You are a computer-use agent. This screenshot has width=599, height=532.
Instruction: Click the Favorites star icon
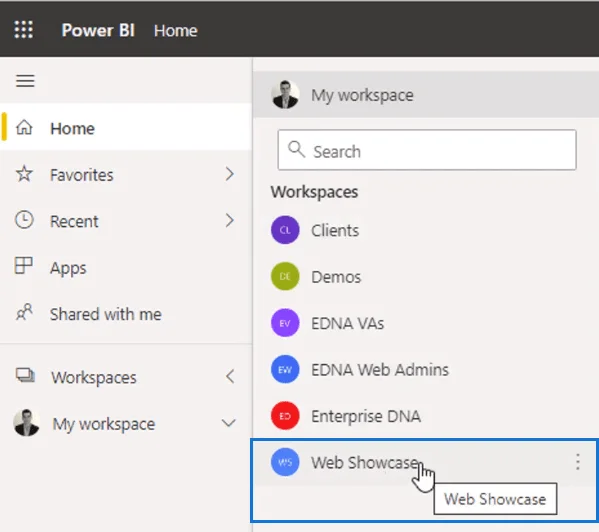click(x=24, y=174)
